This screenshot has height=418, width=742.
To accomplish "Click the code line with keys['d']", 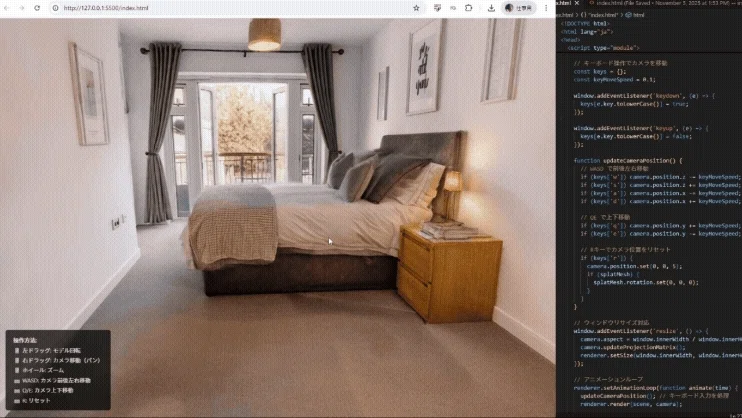I will [661, 201].
